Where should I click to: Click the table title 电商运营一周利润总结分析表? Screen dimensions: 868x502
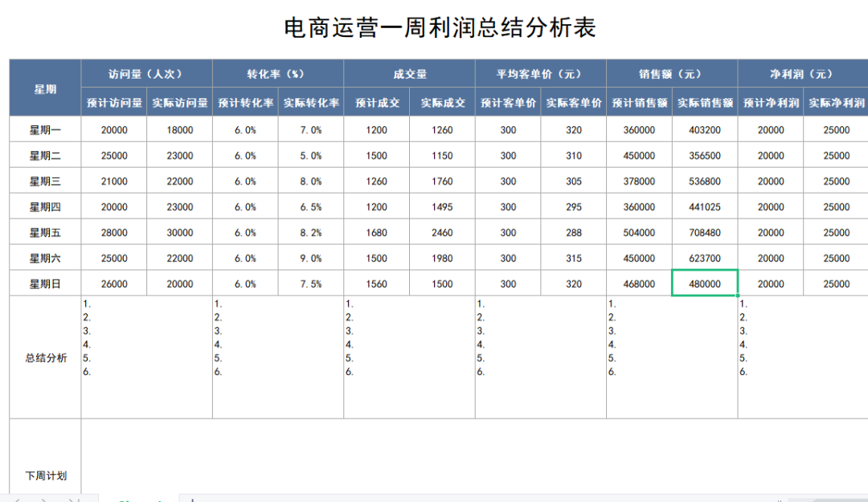434,27
